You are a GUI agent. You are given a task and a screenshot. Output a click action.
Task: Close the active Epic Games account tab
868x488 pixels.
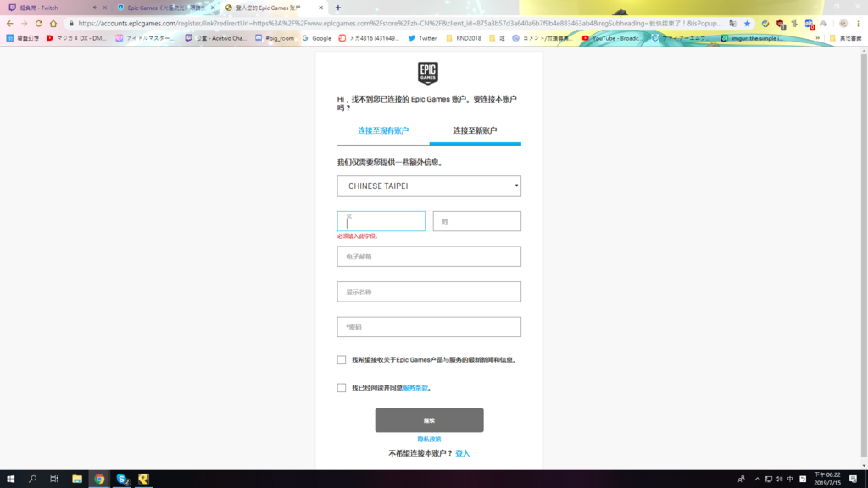click(x=320, y=8)
